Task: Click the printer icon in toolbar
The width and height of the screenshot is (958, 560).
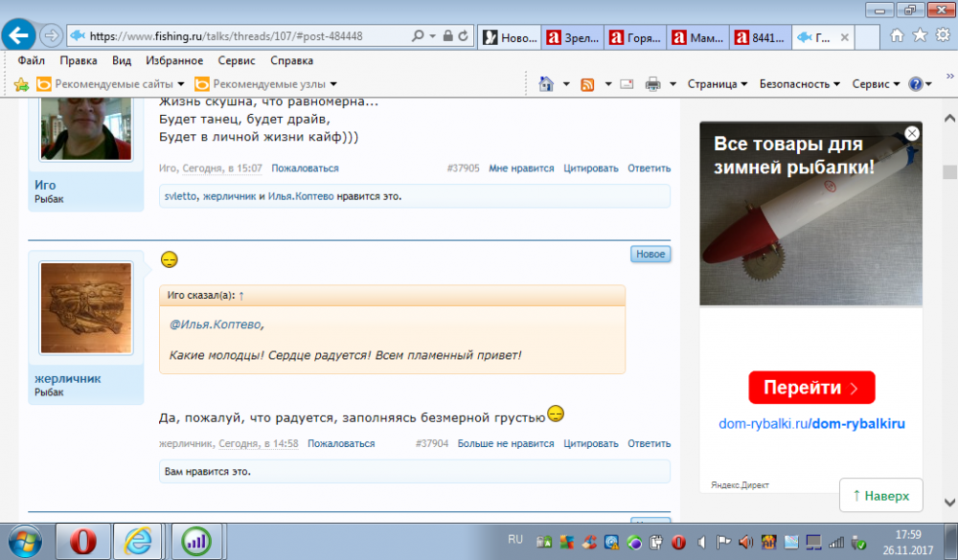Action: (653, 83)
